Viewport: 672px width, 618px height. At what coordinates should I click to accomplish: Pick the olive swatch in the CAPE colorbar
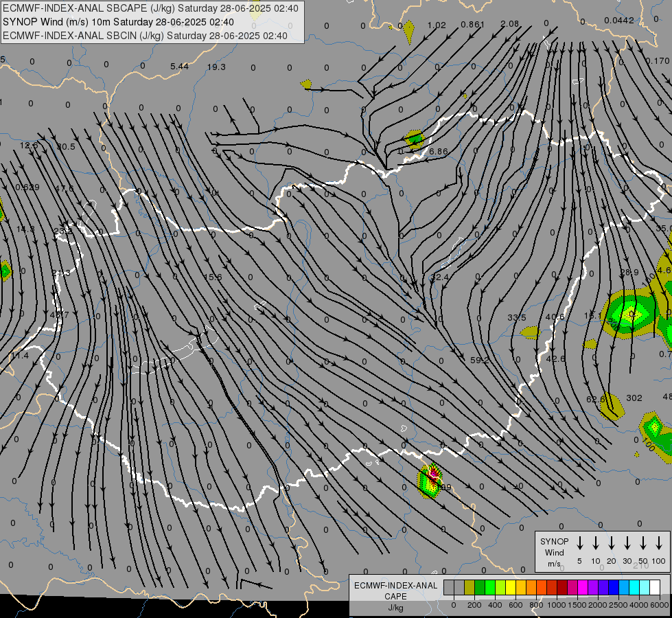tap(470, 587)
